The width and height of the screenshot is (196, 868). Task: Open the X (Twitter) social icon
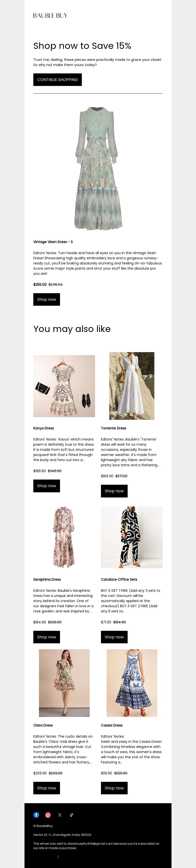[x=60, y=815]
